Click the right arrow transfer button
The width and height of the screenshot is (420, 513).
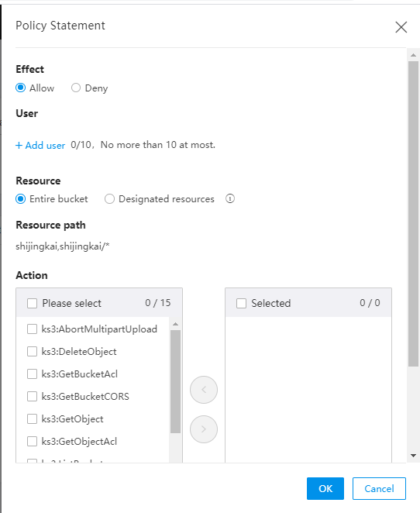204,429
